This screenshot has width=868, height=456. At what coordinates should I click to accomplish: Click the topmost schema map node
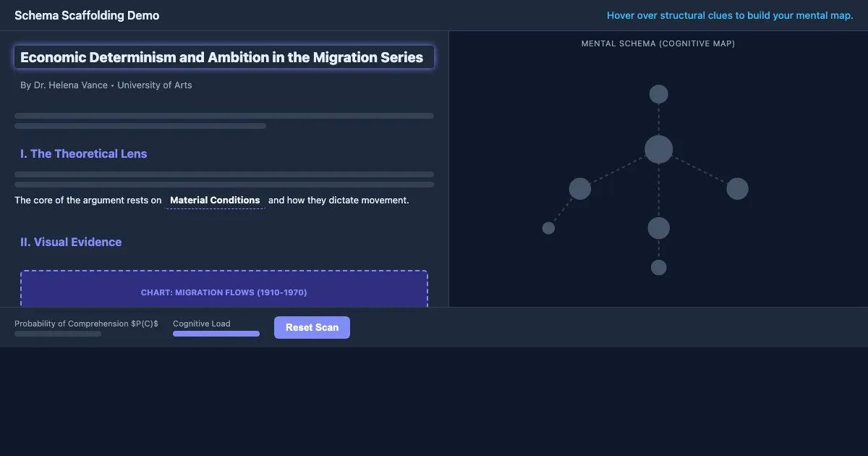click(x=658, y=94)
